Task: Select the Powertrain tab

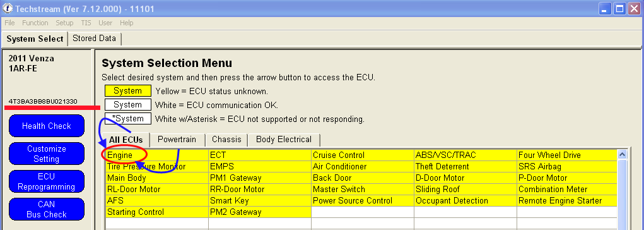Action: click(x=177, y=140)
